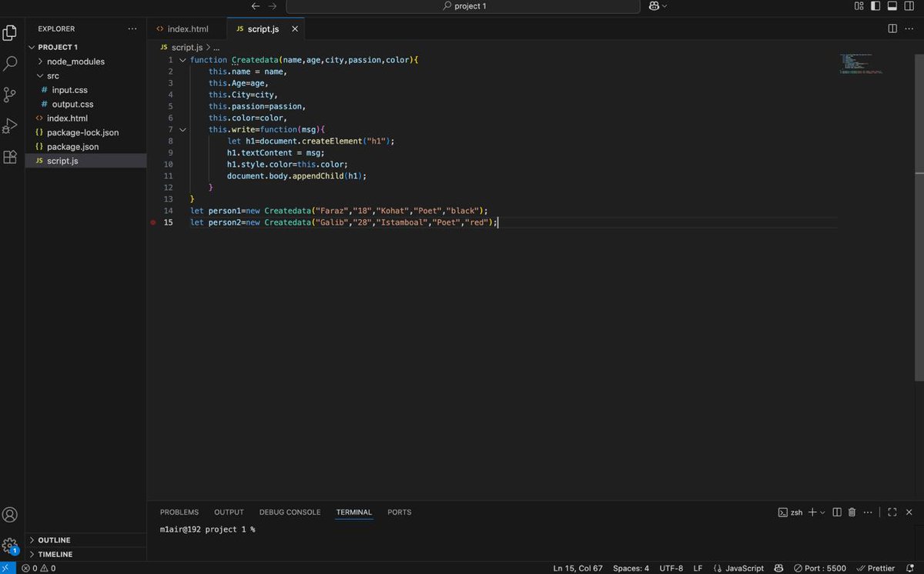Viewport: 924px width, 574px height.
Task: Maximize the terminal panel size
Action: pyautogui.click(x=892, y=512)
